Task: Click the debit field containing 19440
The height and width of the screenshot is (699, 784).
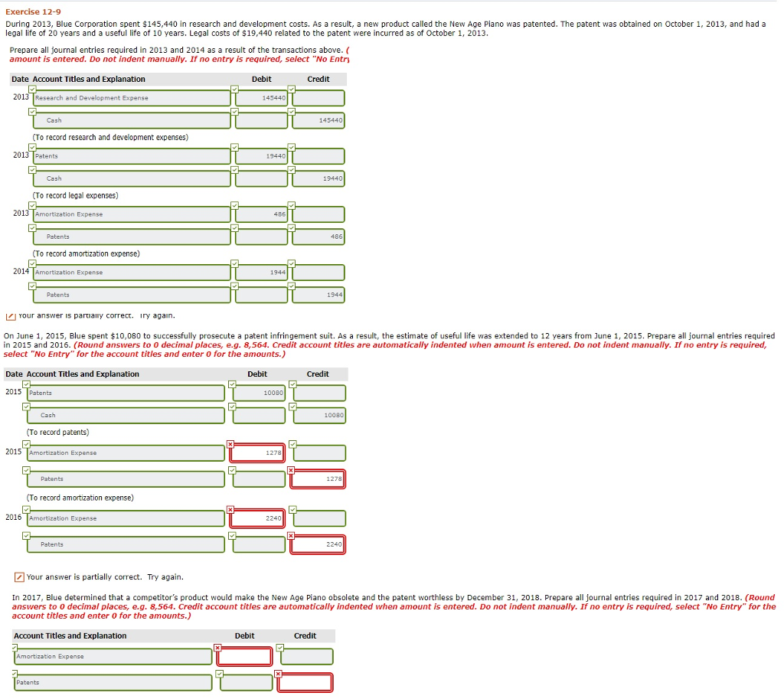Action: pyautogui.click(x=262, y=156)
